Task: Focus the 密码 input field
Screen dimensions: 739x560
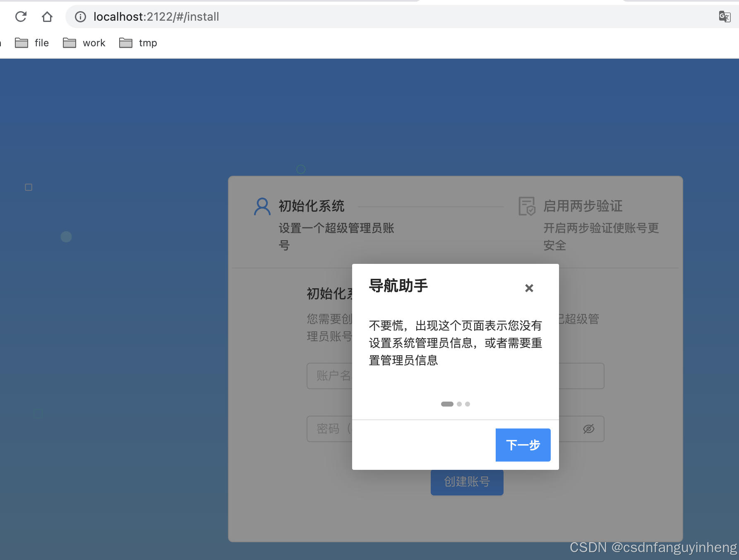Action: coord(455,429)
